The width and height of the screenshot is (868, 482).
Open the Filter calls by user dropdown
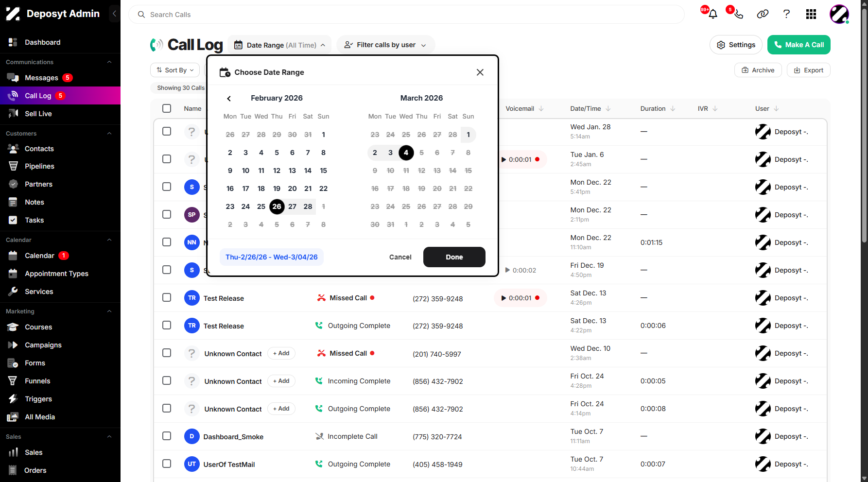(385, 45)
